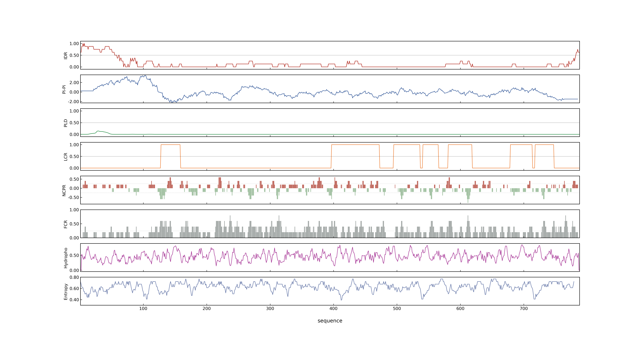The height and width of the screenshot is (343, 644).
Task: Click the widest LCR plateau after residue 400
Action: pyautogui.click(x=355, y=145)
